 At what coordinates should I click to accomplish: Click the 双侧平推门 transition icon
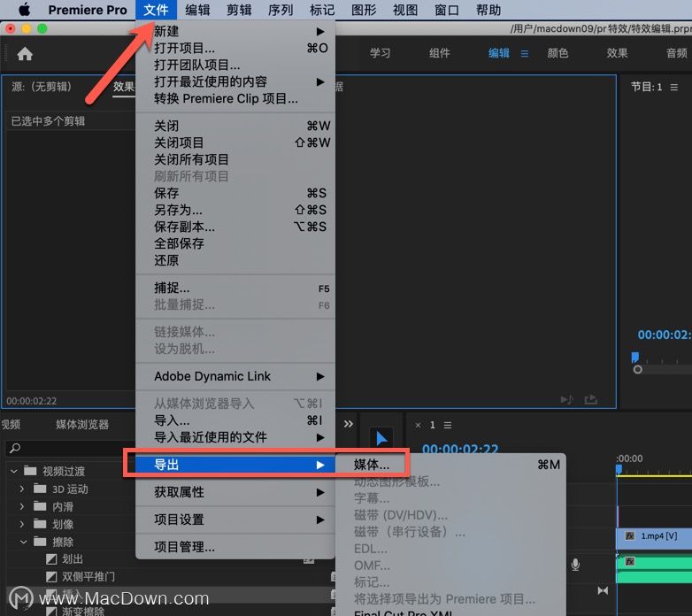coord(51,577)
